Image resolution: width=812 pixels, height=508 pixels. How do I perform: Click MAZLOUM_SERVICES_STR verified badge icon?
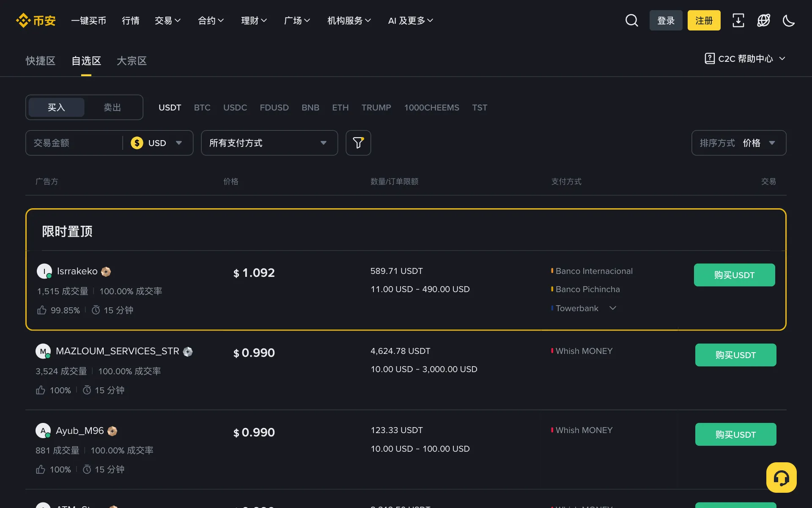click(188, 351)
